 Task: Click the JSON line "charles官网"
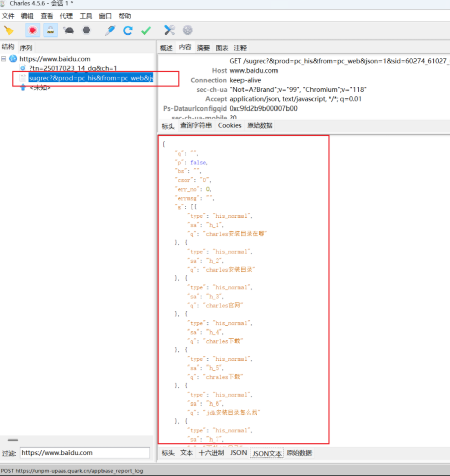click(215, 305)
